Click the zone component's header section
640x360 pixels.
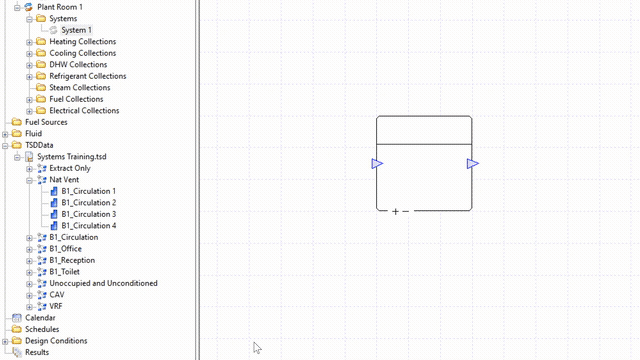[424, 130]
